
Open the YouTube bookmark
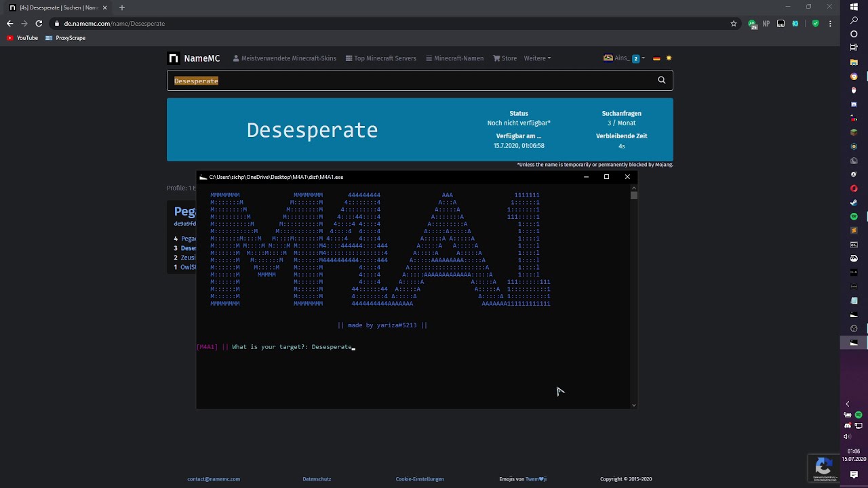(x=22, y=38)
